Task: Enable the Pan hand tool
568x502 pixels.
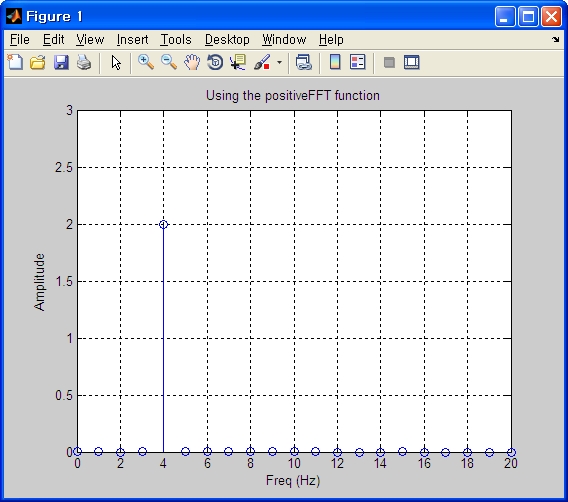Action: [x=192, y=62]
